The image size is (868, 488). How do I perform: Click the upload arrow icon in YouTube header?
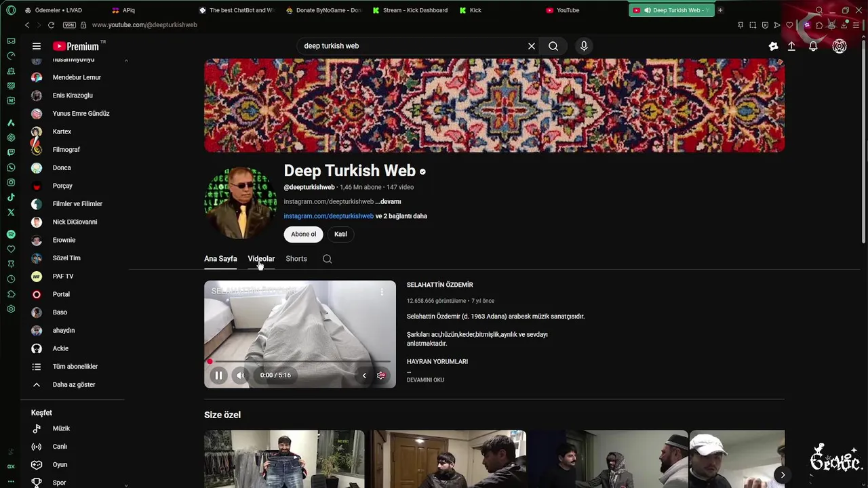(x=791, y=46)
